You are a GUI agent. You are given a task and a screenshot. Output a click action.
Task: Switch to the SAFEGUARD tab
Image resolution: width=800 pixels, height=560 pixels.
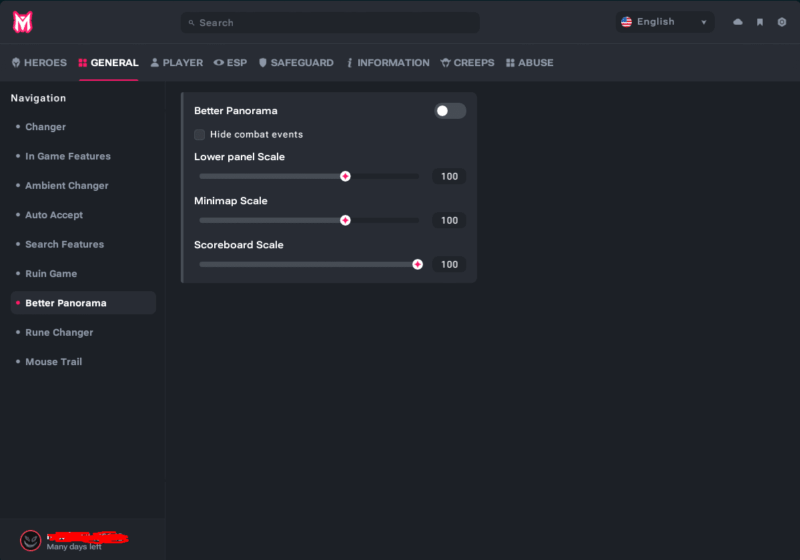296,63
